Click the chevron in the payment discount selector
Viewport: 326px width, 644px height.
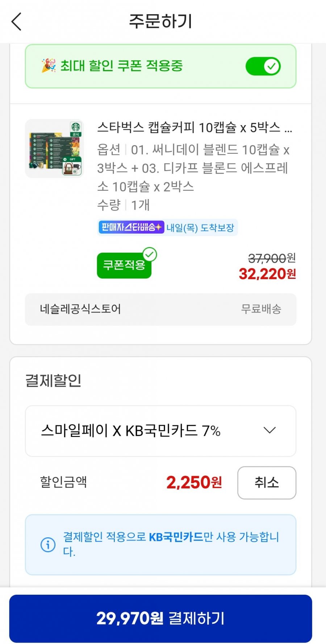pyautogui.click(x=269, y=430)
